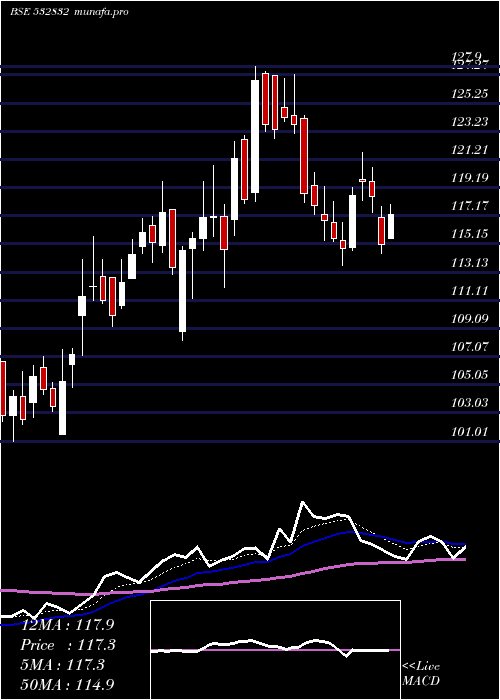Click the 12MA : 117.9 readout
This screenshot has height=700, width=500.
[69, 625]
